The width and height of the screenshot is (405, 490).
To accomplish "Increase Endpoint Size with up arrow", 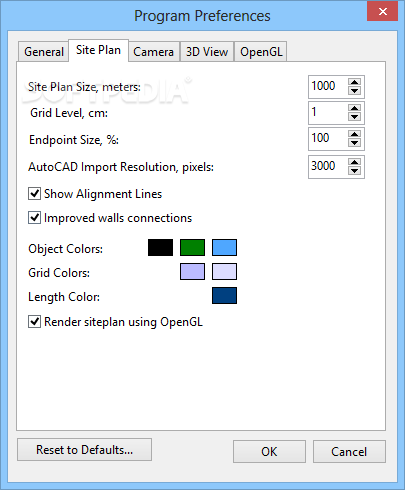I will point(354,134).
